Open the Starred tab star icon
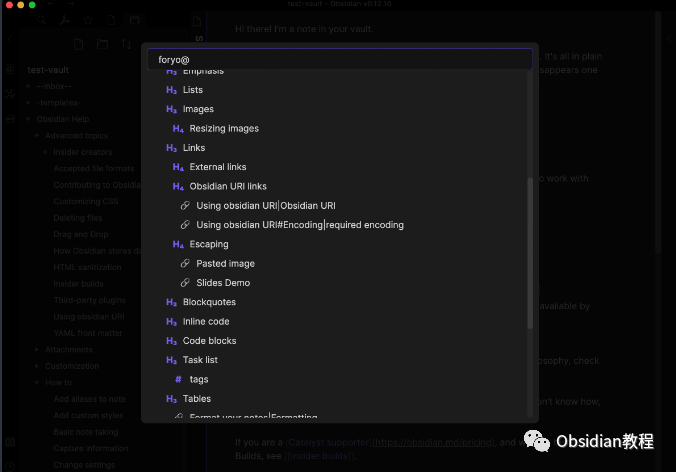This screenshot has height=472, width=676. pyautogui.click(x=88, y=20)
